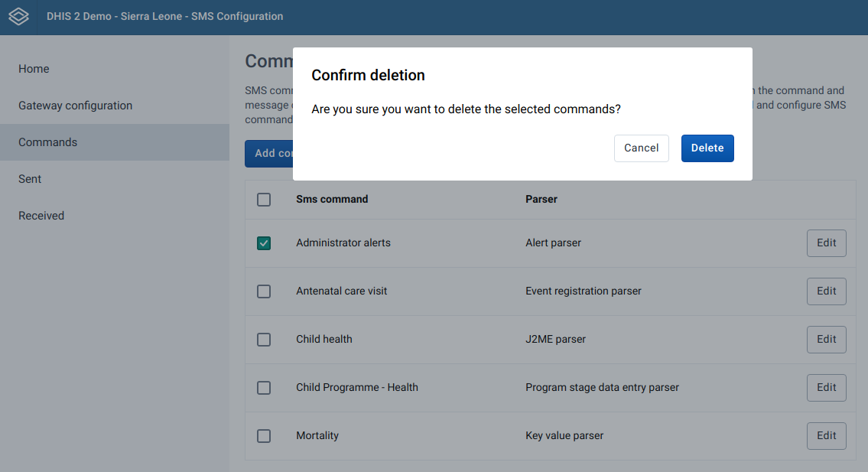Viewport: 868px width, 472px height.
Task: Click Cancel to dismiss the deletion dialog
Action: pos(641,148)
